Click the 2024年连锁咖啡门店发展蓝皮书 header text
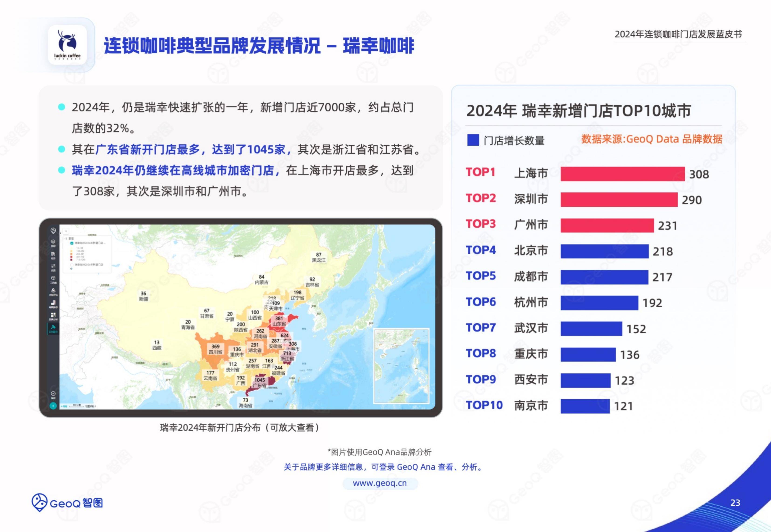The width and height of the screenshot is (771, 532). tap(678, 34)
